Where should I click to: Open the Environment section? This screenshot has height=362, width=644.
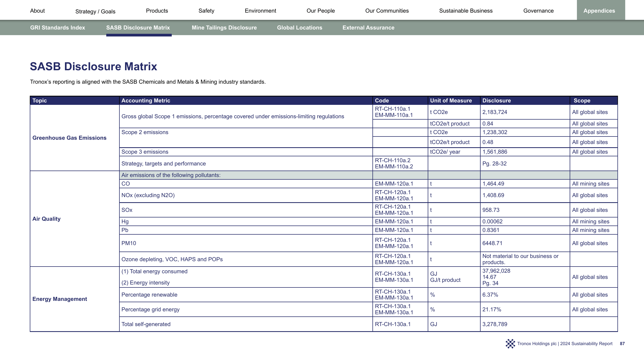click(x=260, y=11)
